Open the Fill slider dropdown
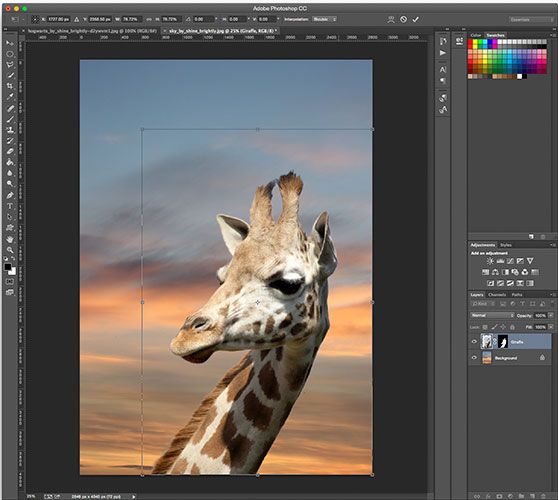 (551, 327)
